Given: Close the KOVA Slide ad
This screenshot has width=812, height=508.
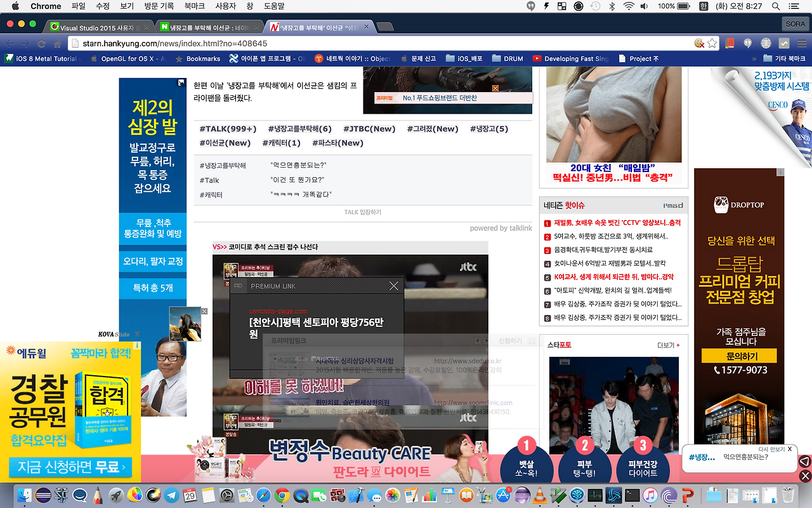Looking at the screenshot, I should pos(137,333).
